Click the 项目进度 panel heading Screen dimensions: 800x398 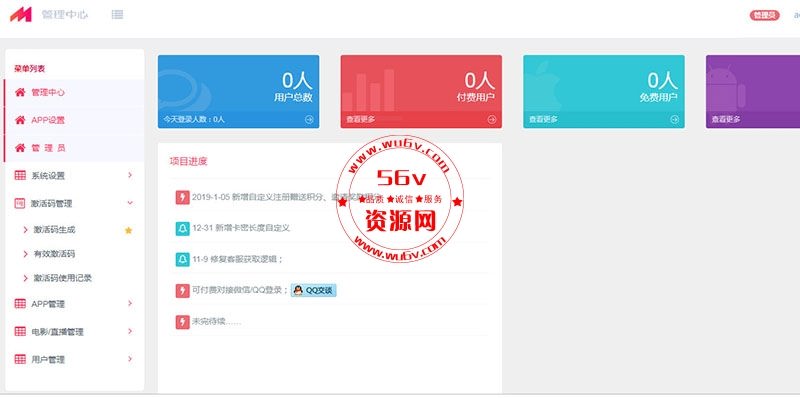click(x=188, y=161)
